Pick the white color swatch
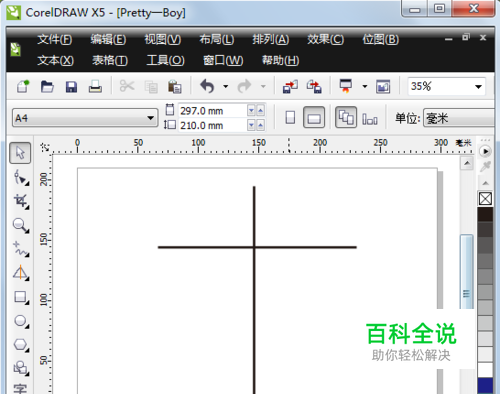The height and width of the screenshot is (394, 500). (485, 370)
